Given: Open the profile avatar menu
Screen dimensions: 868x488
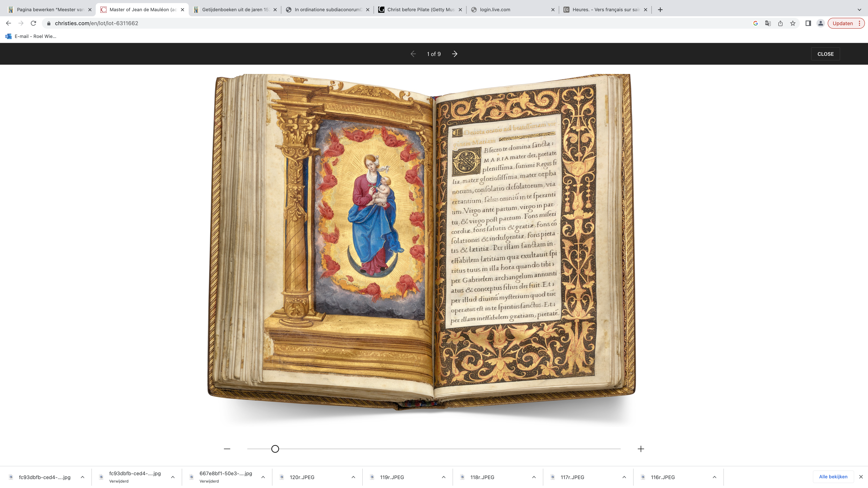Looking at the screenshot, I should 821,23.
